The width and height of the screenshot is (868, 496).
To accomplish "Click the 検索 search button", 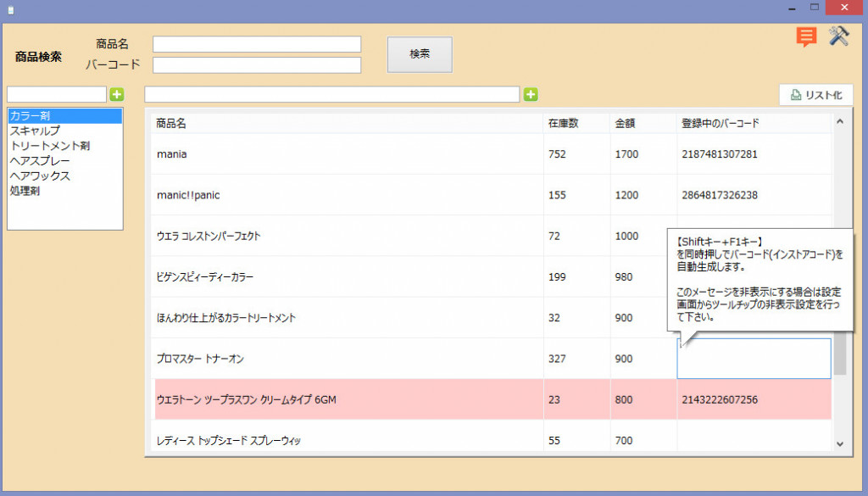I will tap(420, 54).
